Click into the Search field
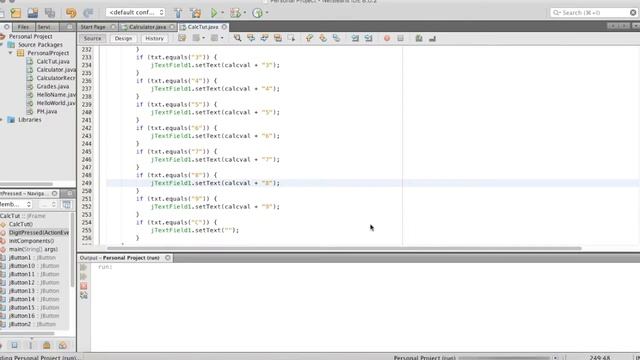 [593, 13]
